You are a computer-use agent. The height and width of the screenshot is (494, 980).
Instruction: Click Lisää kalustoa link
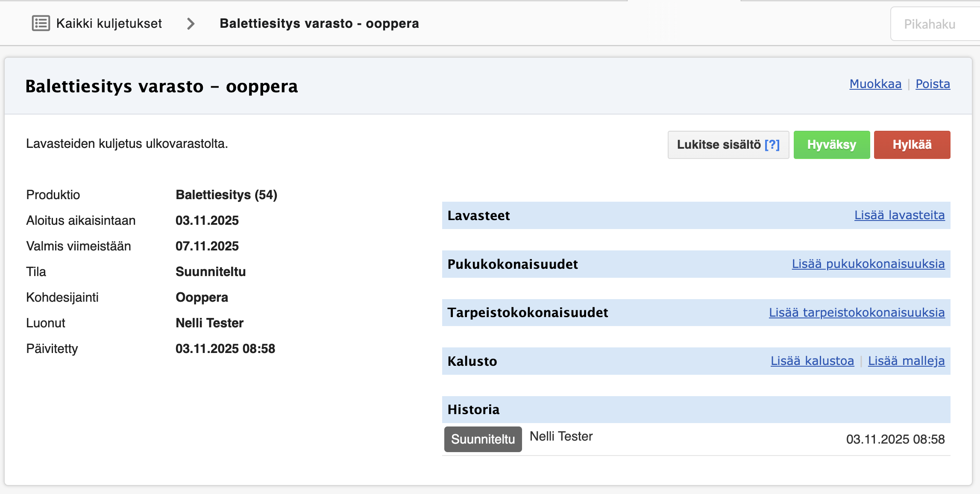(x=812, y=361)
